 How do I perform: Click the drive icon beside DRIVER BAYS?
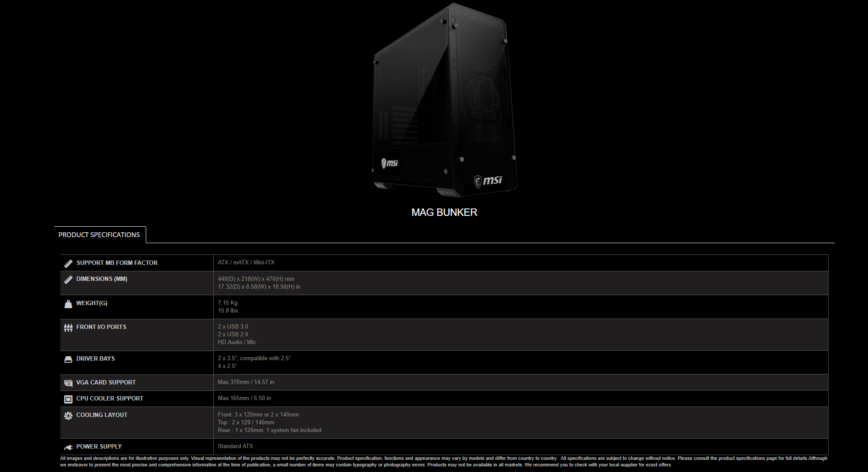click(x=68, y=359)
